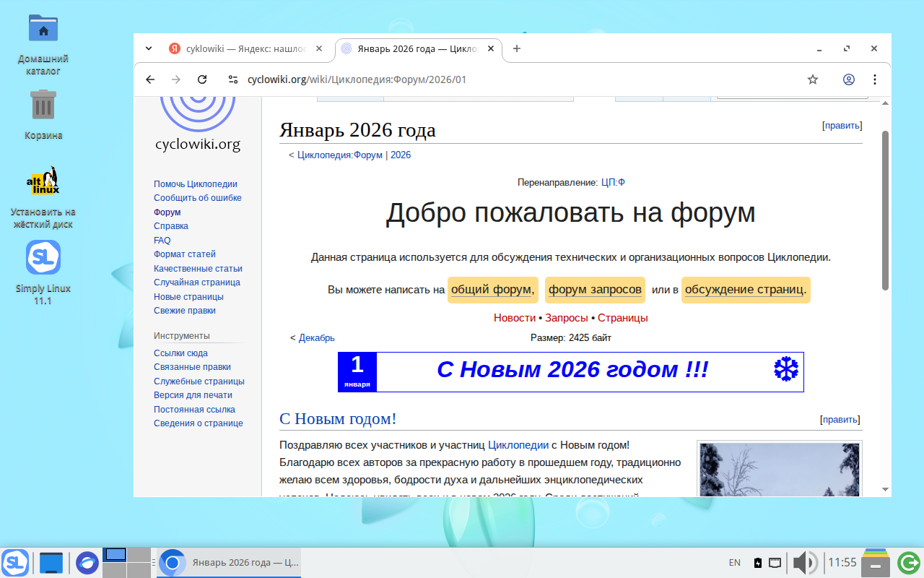924x578 pixels.
Task: Click inside the address bar
Action: tap(433, 79)
